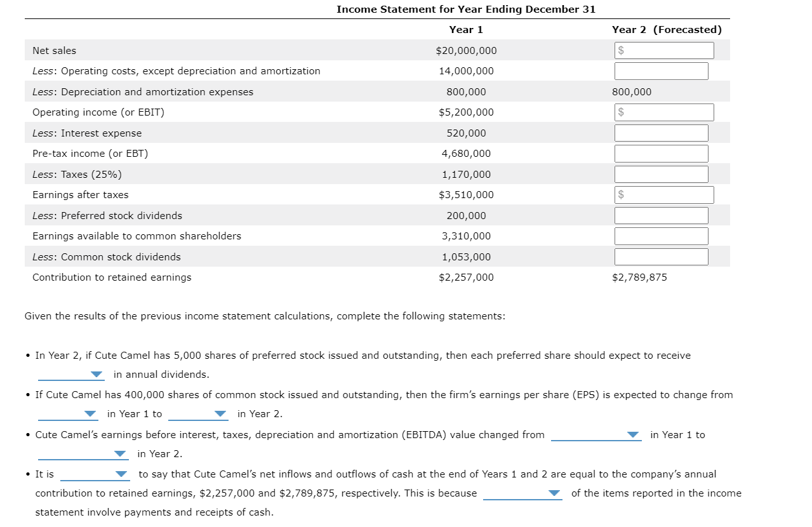Select the Interest expense Year 2 input

point(660,133)
